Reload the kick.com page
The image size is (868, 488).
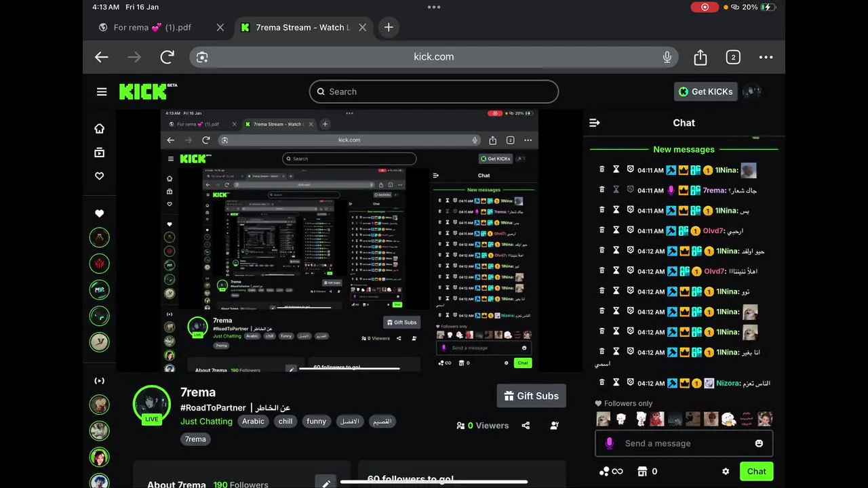167,57
